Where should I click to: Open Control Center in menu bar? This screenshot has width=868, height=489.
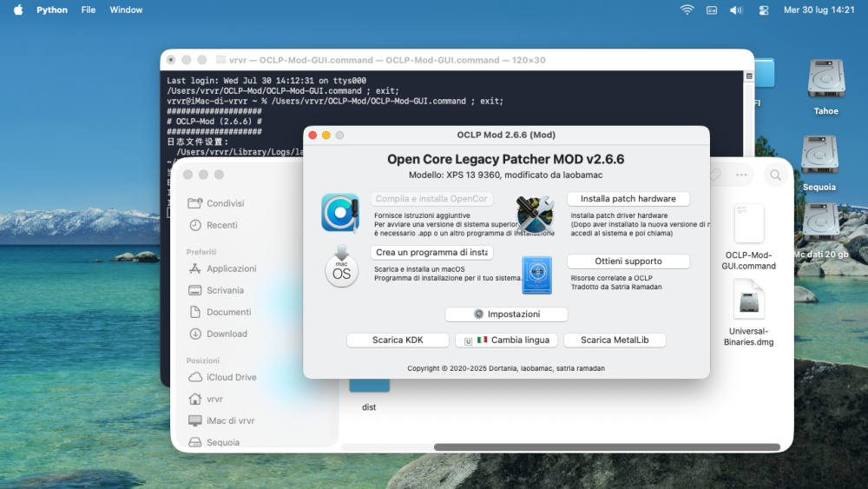(x=763, y=10)
